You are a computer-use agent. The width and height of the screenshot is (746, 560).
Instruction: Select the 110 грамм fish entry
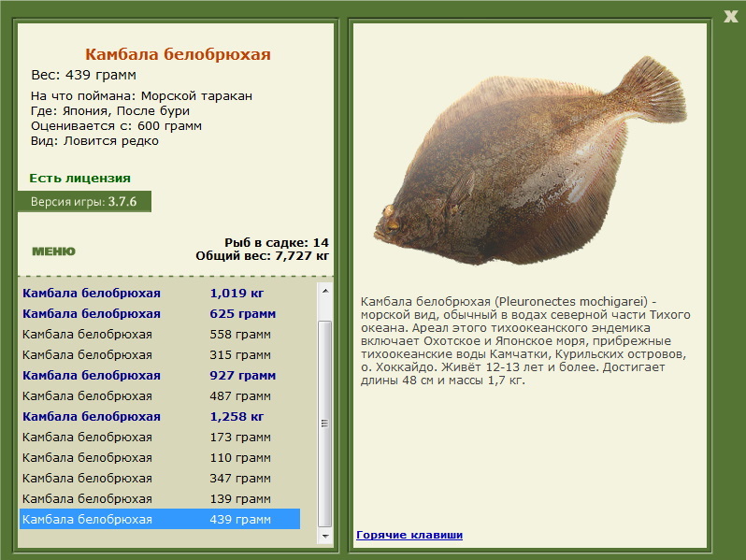[x=160, y=457]
